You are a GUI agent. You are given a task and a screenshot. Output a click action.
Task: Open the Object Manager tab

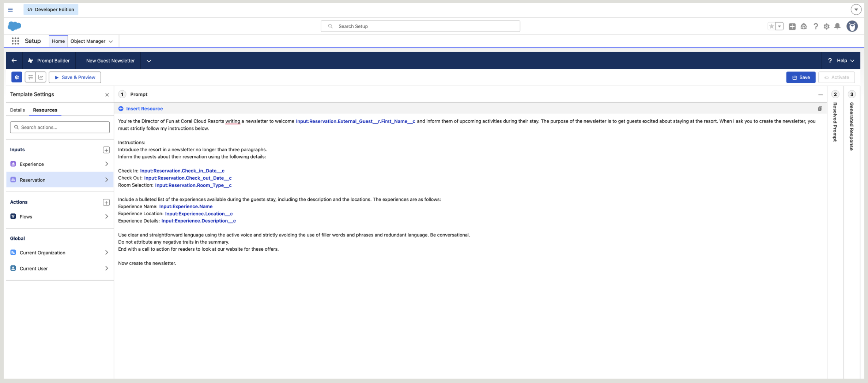(x=88, y=41)
